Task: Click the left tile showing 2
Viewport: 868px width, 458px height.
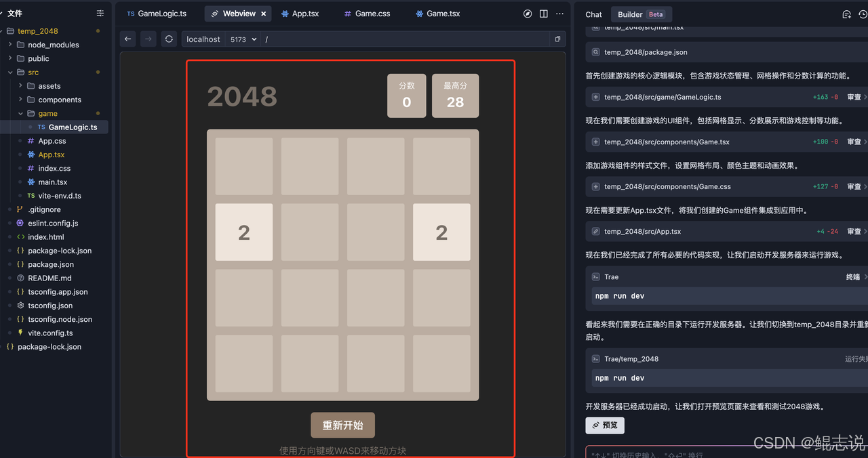Action: (x=244, y=232)
